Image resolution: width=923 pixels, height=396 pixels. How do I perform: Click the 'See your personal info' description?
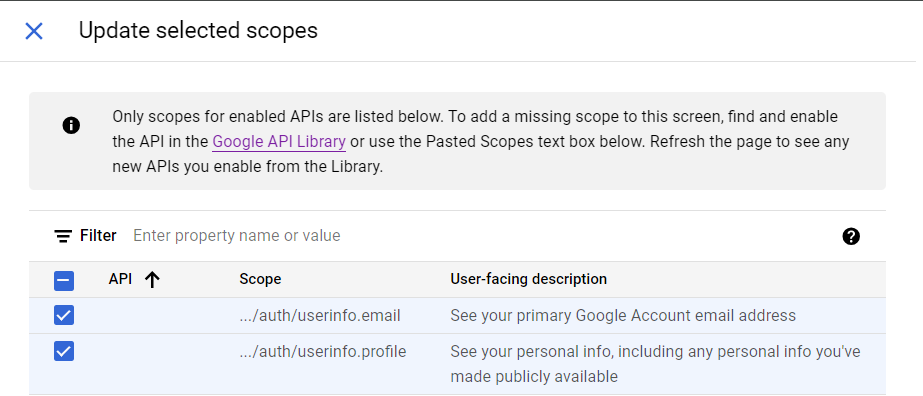[655, 364]
